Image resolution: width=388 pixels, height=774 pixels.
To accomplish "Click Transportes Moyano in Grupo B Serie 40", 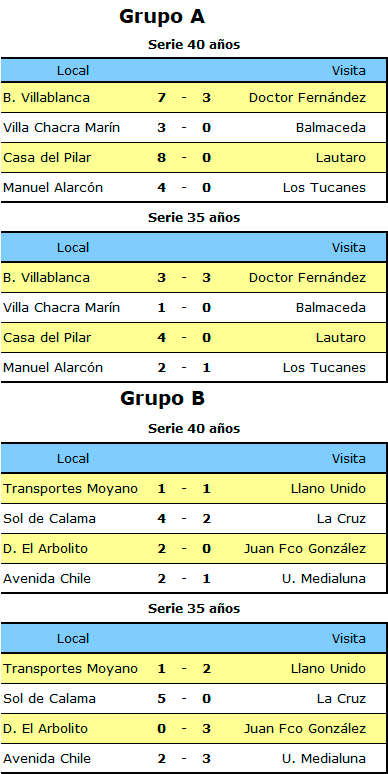I will [71, 489].
